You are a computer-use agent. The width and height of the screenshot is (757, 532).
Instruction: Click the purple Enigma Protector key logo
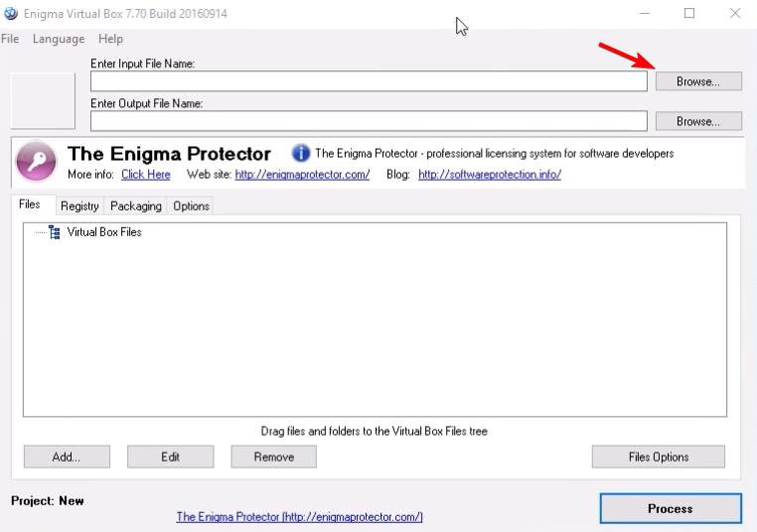click(x=36, y=162)
